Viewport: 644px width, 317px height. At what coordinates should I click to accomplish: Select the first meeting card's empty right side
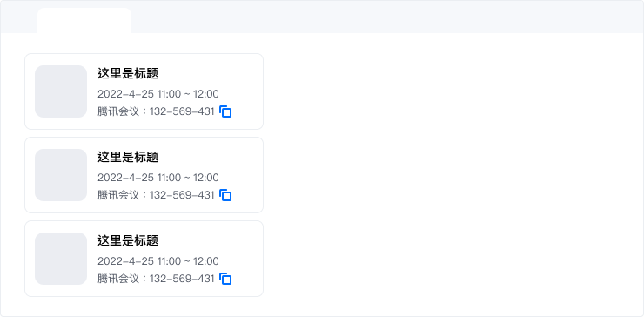tap(248, 91)
